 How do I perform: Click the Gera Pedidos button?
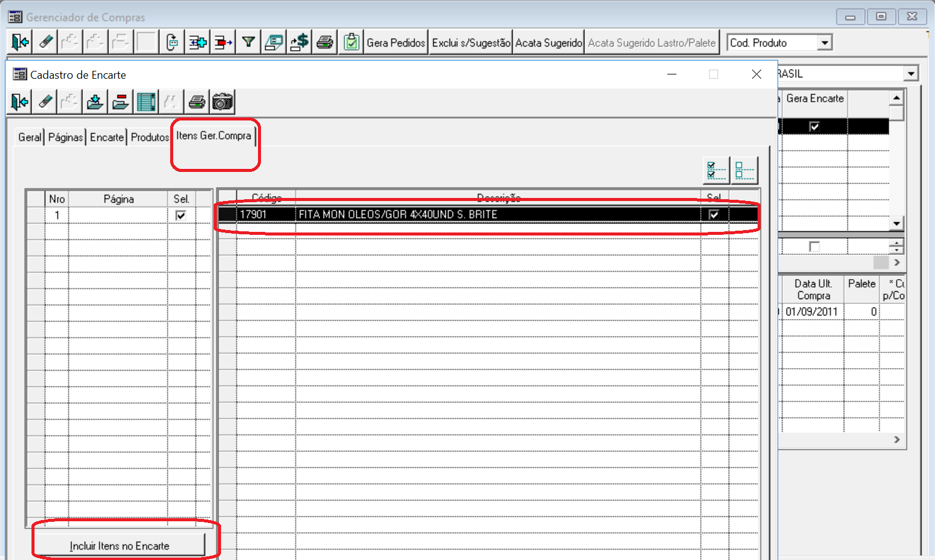click(x=396, y=42)
